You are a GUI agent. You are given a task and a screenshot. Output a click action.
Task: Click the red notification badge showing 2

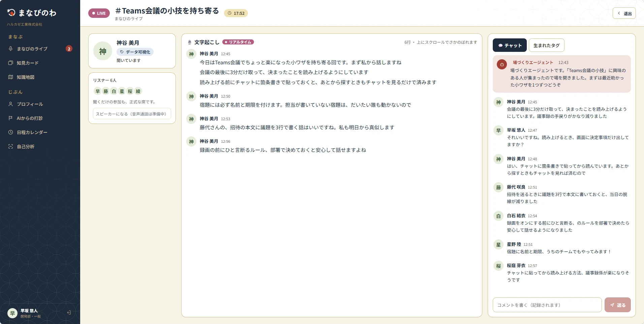[x=69, y=49]
